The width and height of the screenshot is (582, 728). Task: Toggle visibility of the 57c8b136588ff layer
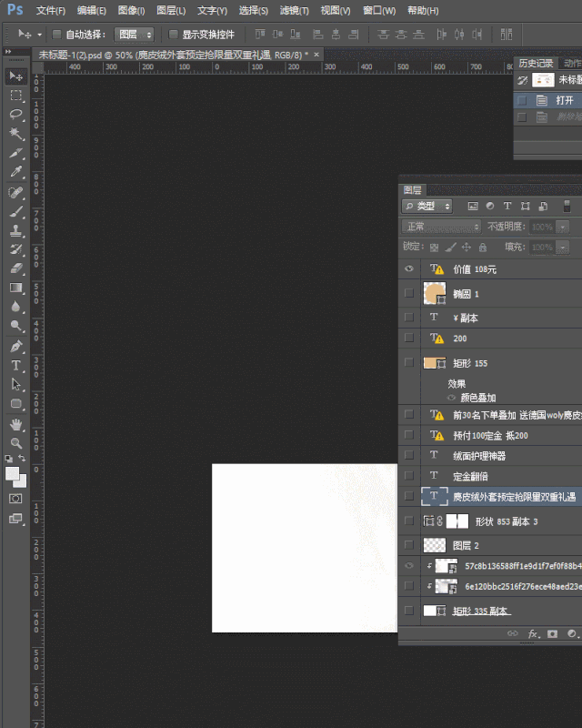point(409,565)
